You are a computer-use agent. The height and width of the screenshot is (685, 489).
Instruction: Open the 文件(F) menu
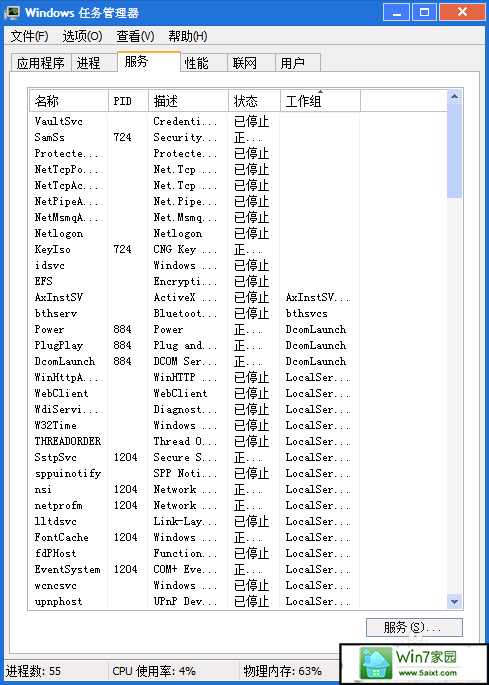tap(29, 36)
